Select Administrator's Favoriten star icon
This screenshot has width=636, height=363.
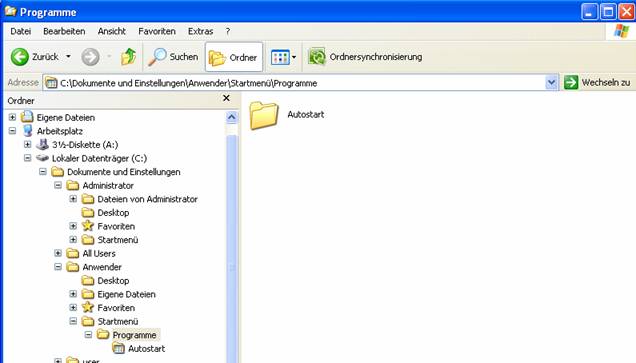point(88,226)
